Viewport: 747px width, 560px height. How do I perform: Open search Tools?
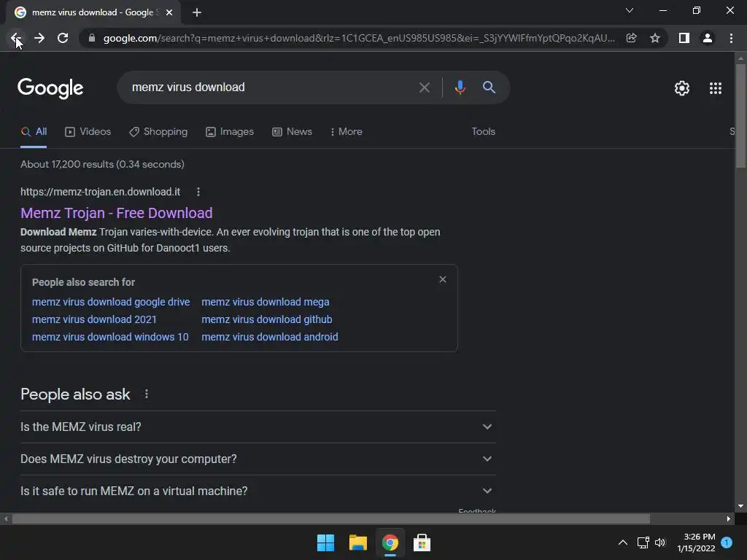point(483,132)
